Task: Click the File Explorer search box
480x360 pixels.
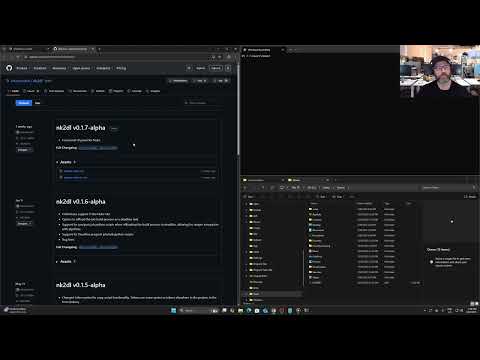Action: (447, 188)
